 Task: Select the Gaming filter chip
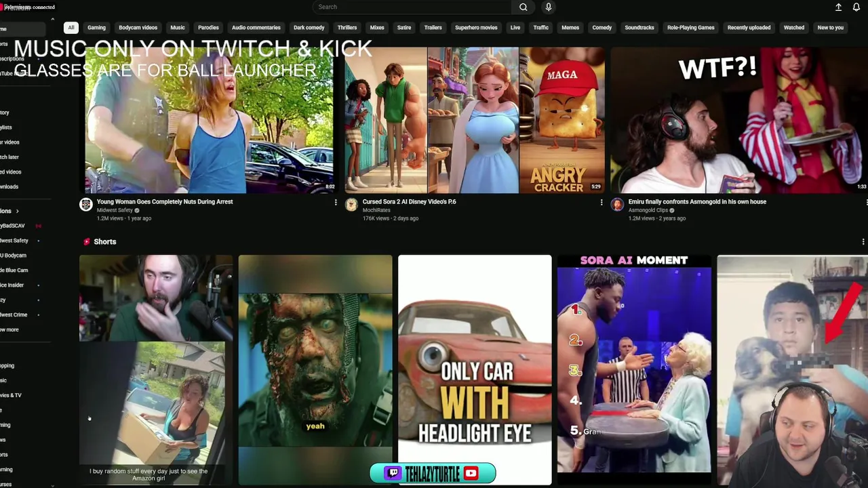pyautogui.click(x=96, y=28)
